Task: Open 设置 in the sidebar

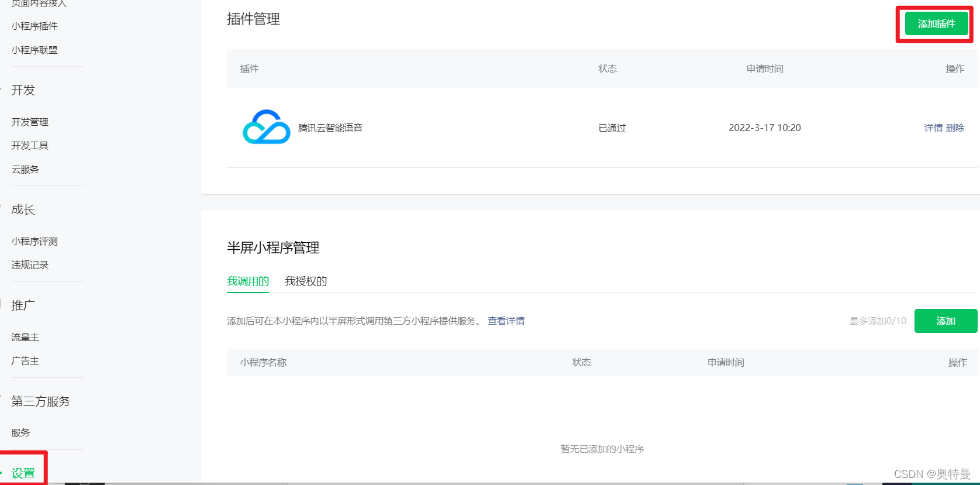Action: pos(23,473)
